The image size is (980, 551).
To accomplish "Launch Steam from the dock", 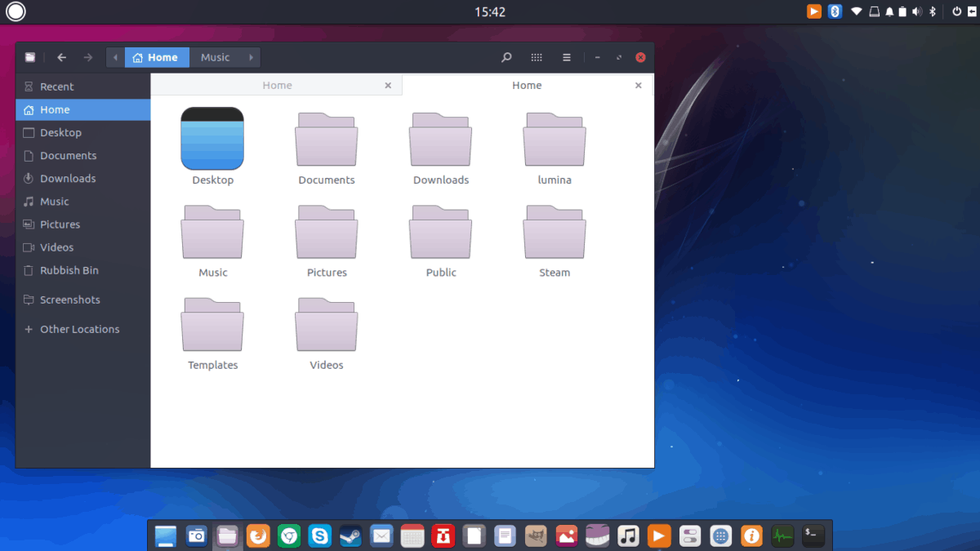I will coord(350,535).
